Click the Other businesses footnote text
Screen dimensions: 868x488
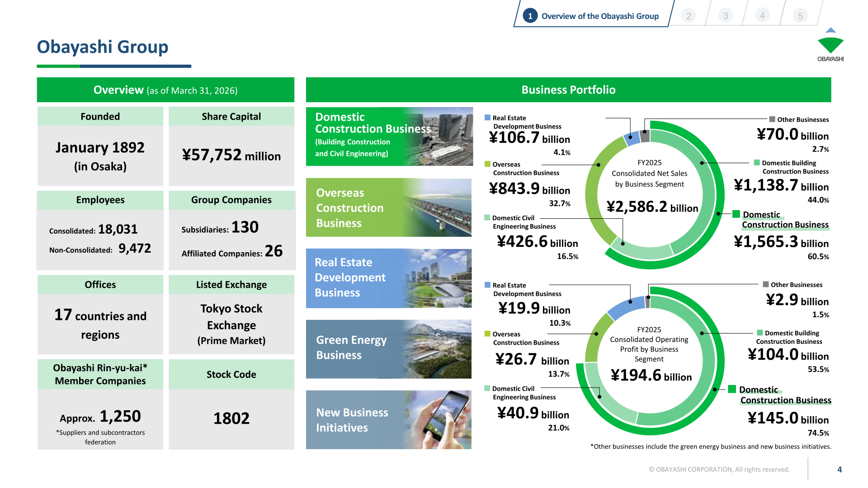711,446
